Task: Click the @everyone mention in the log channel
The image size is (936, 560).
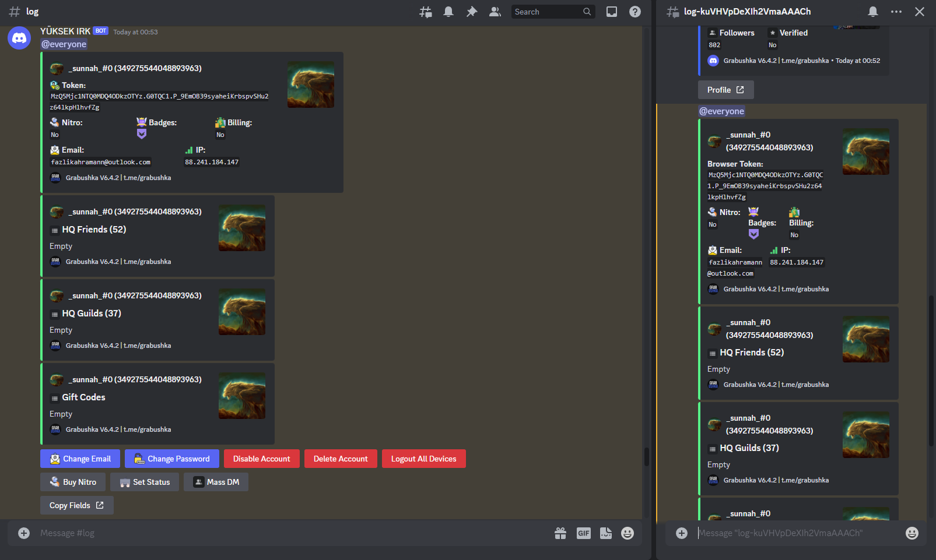Action: (64, 44)
